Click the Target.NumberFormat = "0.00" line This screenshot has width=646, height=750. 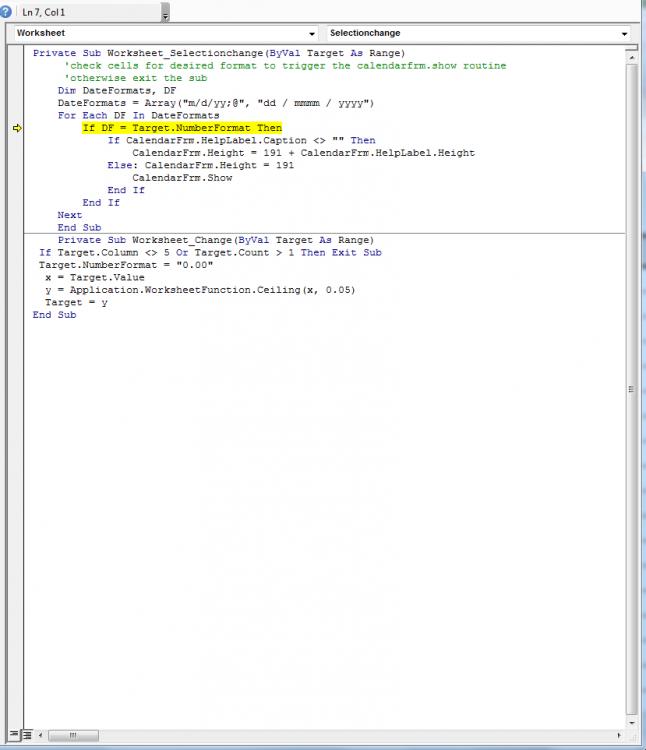pyautogui.click(x=126, y=265)
